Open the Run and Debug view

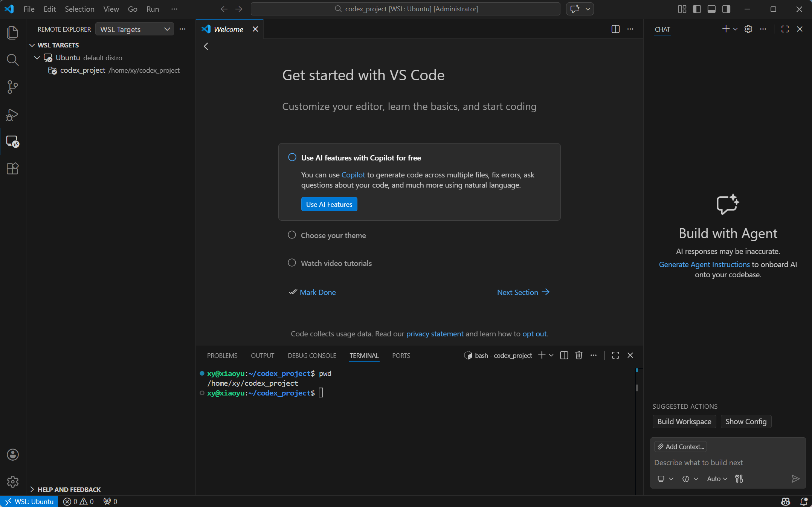click(x=12, y=115)
